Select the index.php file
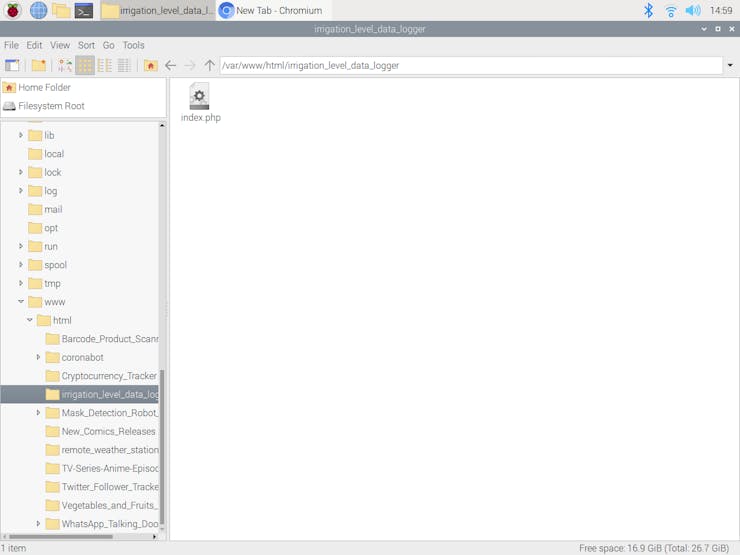 pyautogui.click(x=200, y=103)
